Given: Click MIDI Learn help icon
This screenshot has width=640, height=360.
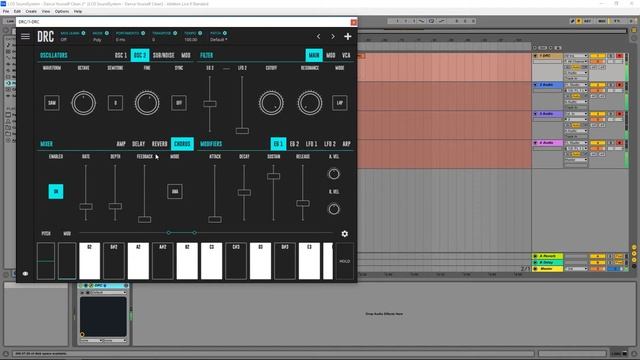Looking at the screenshot, I should coord(83,33).
